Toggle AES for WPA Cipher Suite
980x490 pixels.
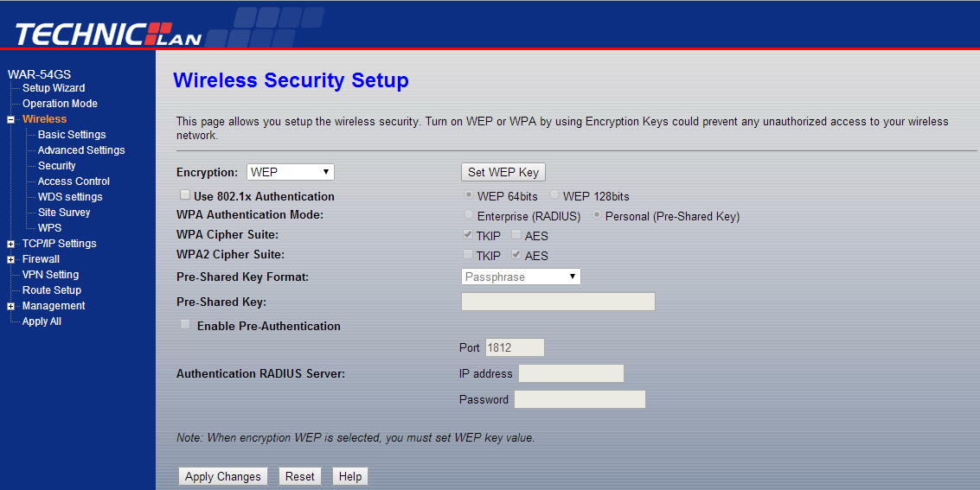click(516, 235)
